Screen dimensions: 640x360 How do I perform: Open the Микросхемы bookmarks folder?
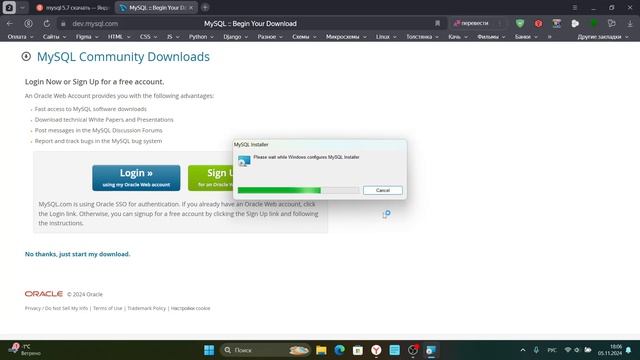point(346,37)
